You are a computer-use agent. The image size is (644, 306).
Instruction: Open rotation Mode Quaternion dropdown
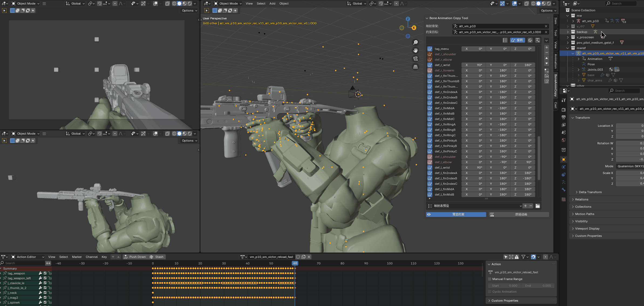(x=630, y=166)
